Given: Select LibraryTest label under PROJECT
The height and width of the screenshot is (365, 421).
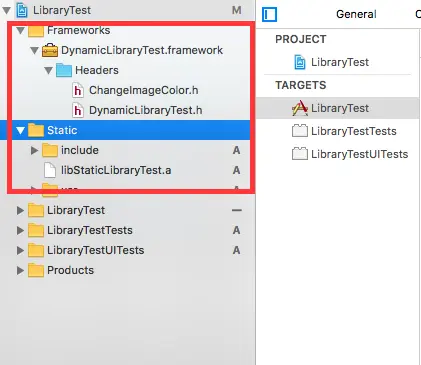Looking at the screenshot, I should (340, 62).
